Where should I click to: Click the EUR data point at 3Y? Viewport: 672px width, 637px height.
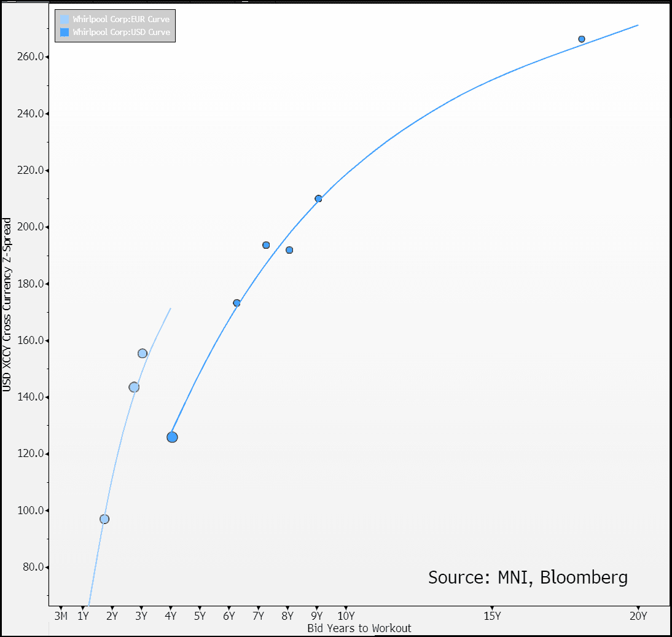(x=142, y=353)
